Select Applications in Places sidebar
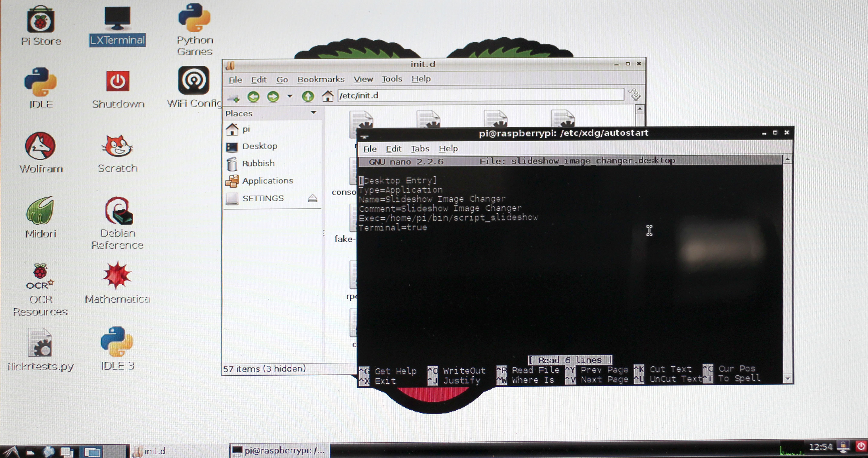This screenshot has height=458, width=868. [x=267, y=181]
